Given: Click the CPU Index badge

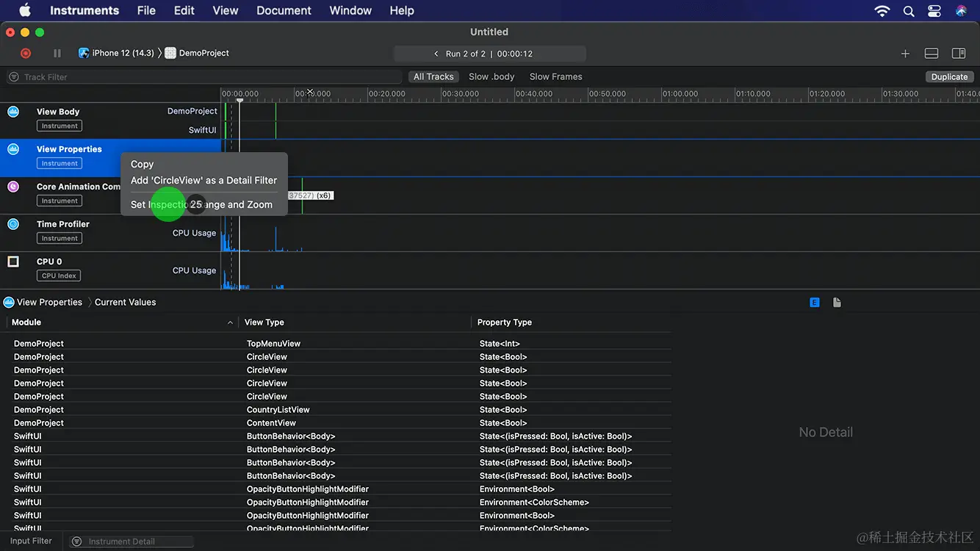Looking at the screenshot, I should click(x=59, y=276).
